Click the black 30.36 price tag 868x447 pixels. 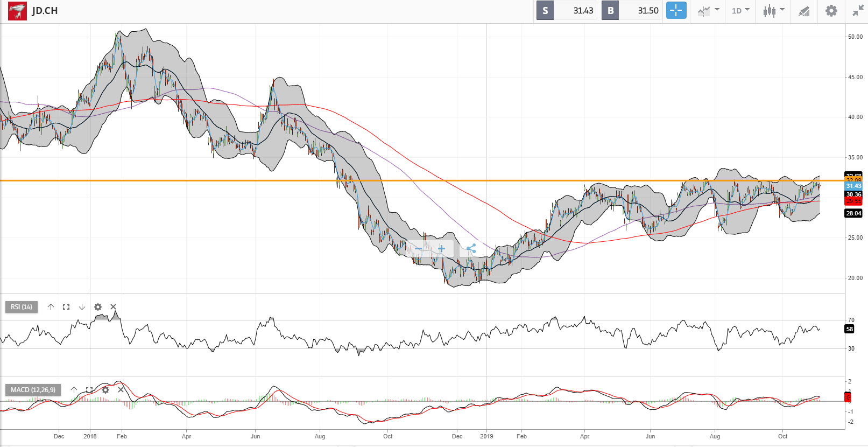pos(853,194)
